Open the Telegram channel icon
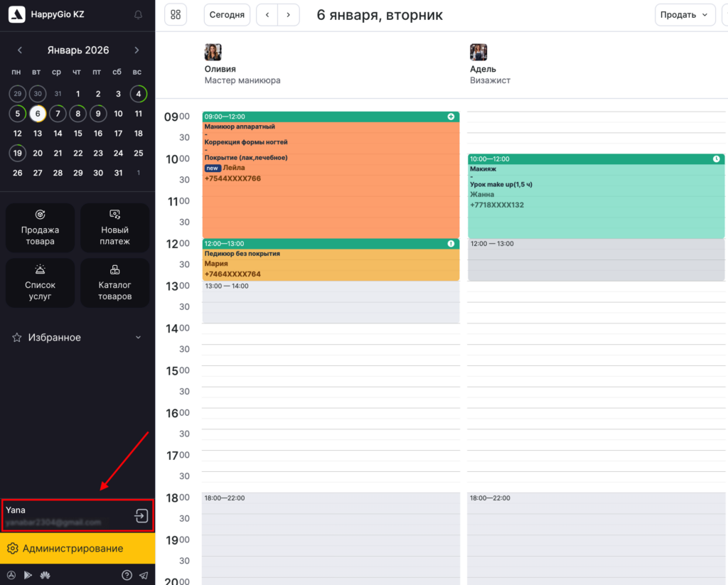This screenshot has width=728, height=585. tap(144, 575)
